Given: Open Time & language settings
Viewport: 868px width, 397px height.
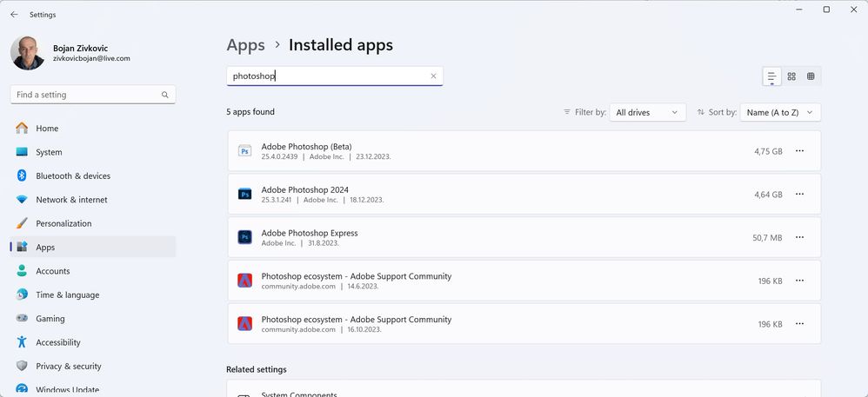Looking at the screenshot, I should click(93, 294).
